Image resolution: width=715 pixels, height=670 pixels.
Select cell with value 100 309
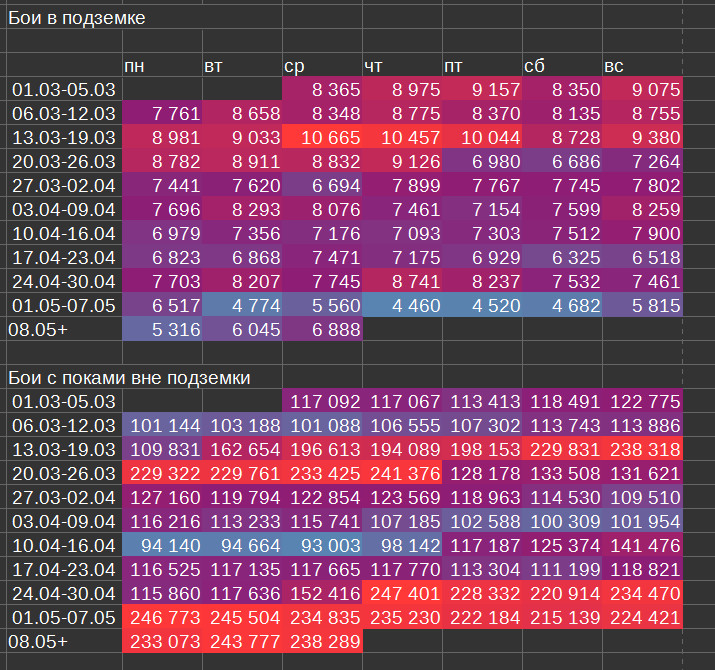(562, 521)
